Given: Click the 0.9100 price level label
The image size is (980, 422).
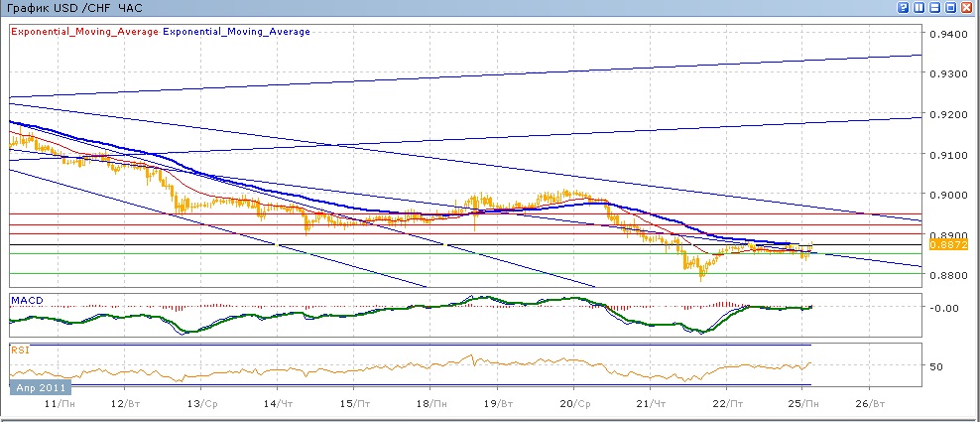Looking at the screenshot, I should click(x=946, y=155).
